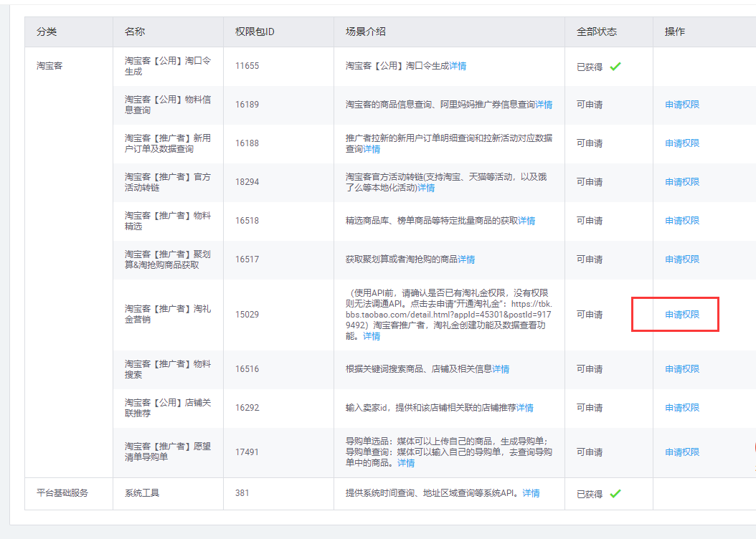Screen dimensions: 756x539
Task: Apply for permission for package 16517
Action: click(x=681, y=259)
